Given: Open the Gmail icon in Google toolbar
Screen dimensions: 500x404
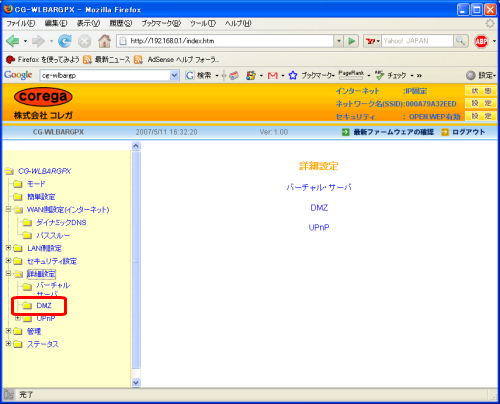Looking at the screenshot, I should 273,76.
